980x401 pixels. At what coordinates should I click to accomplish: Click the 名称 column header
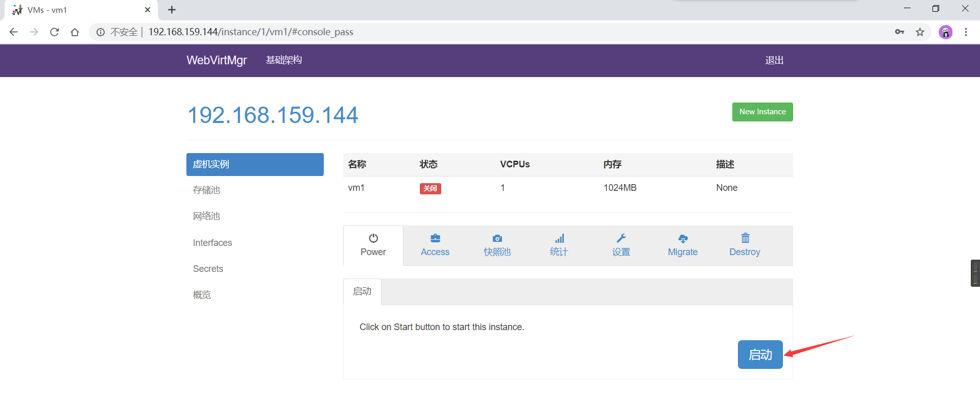tap(357, 164)
